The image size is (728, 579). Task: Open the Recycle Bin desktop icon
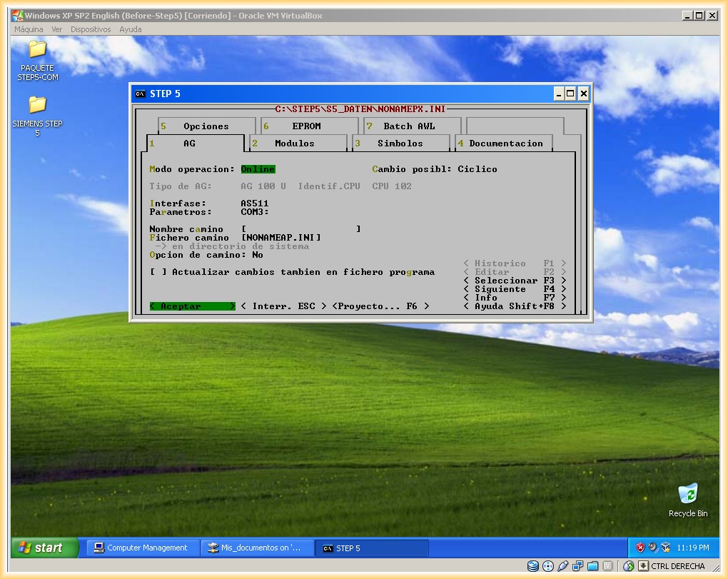click(x=687, y=494)
